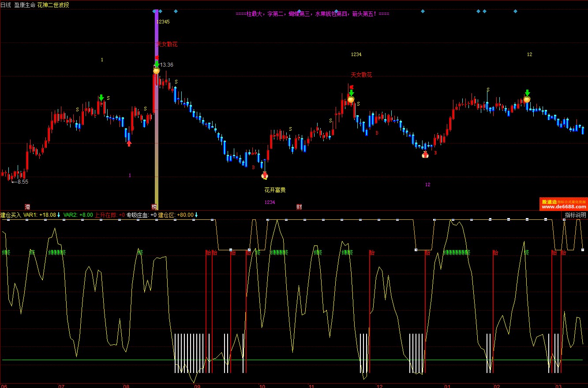Viewport: 588px width, 388px height.
Task: Click the 指标说明 button
Action: coord(576,215)
